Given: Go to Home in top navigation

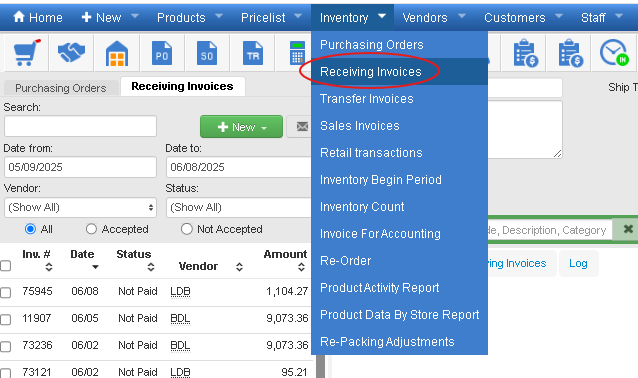Looking at the screenshot, I should point(37,17).
